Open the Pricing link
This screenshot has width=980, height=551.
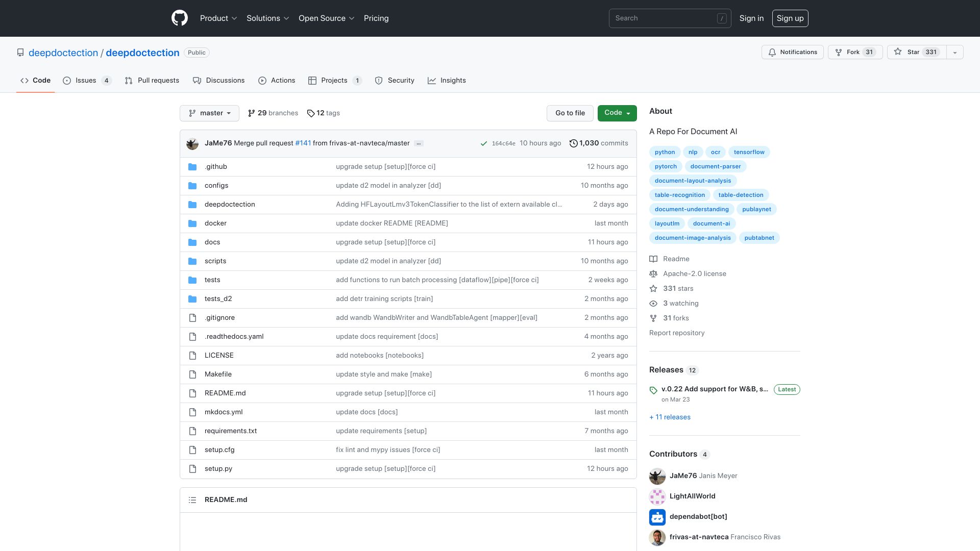pos(376,18)
